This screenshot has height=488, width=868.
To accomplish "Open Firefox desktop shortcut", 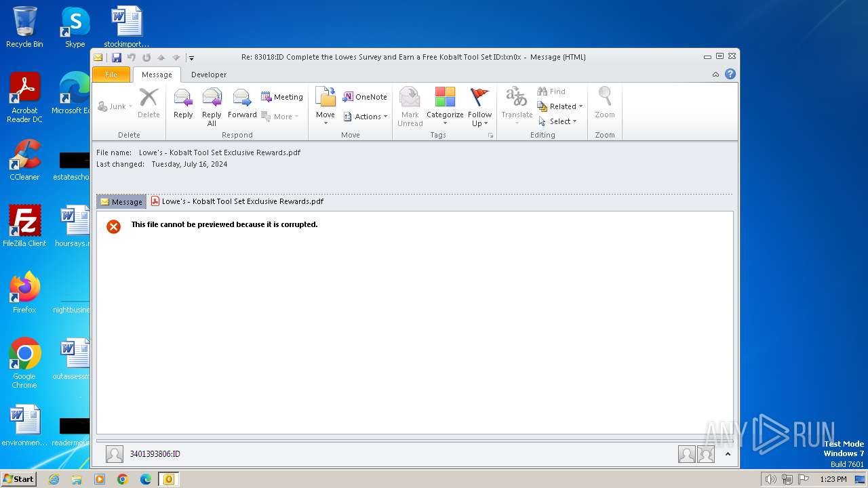I will point(24,293).
